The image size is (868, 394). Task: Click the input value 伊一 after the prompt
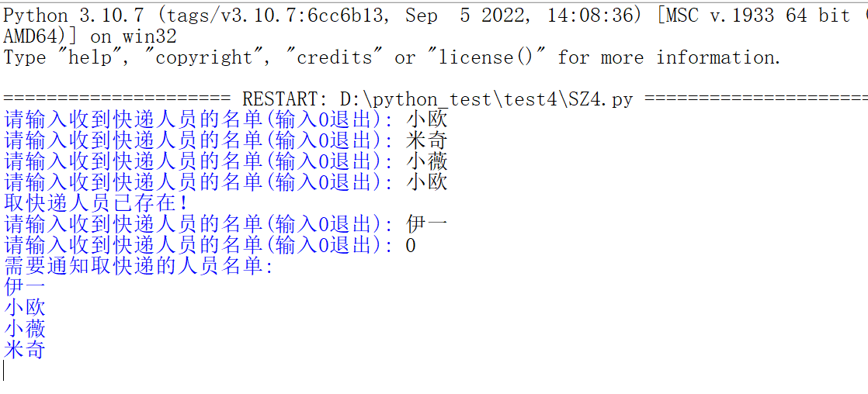[427, 224]
